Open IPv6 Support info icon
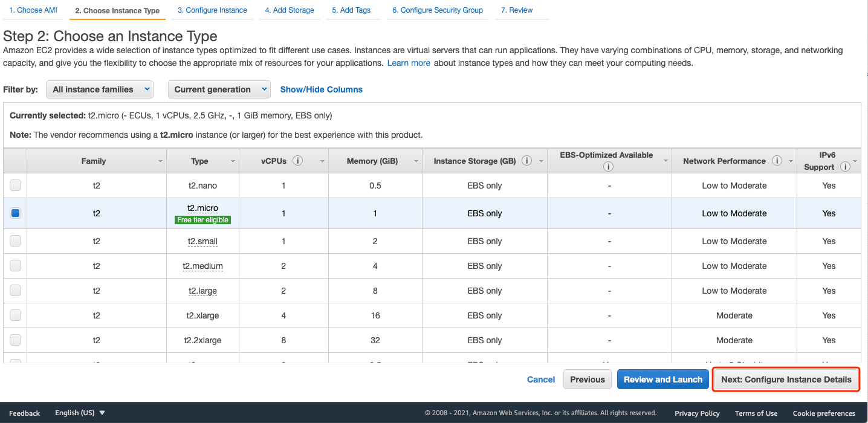Screen dimensions: 868x423 coord(845,167)
